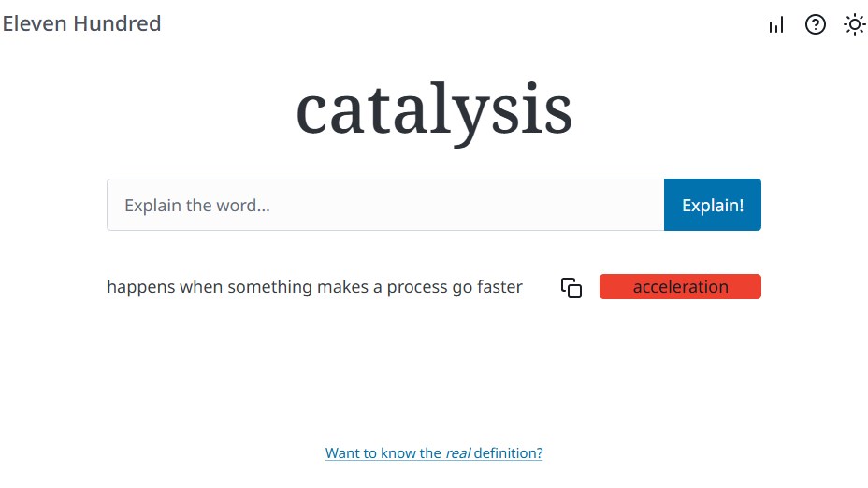Click the 'Eleven Hundred' site title
This screenshot has width=868, height=488.
[x=82, y=23]
